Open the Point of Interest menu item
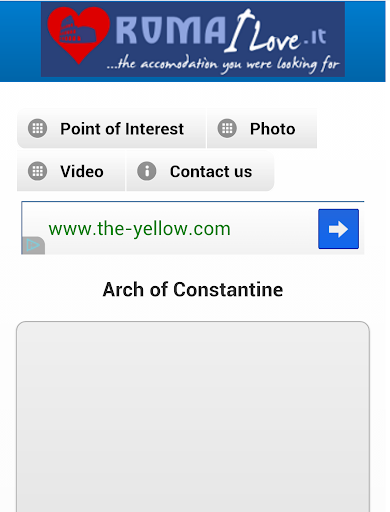The height and width of the screenshot is (512, 390). pos(122,129)
